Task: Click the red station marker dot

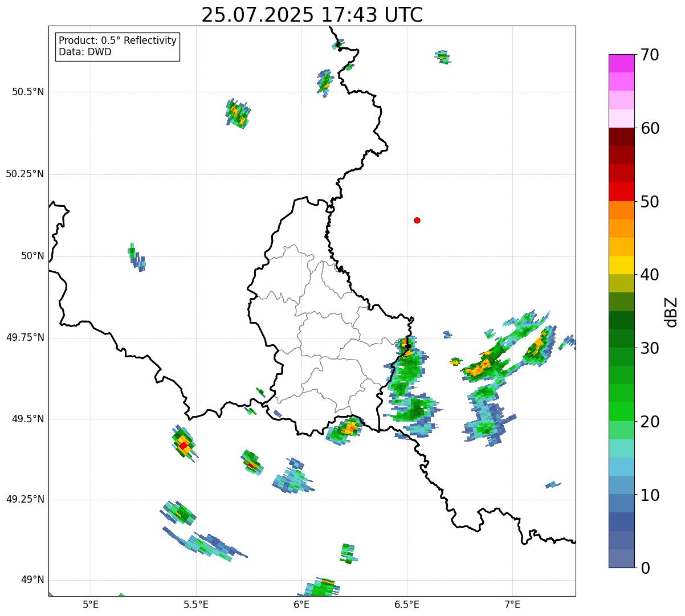Action: point(417,220)
